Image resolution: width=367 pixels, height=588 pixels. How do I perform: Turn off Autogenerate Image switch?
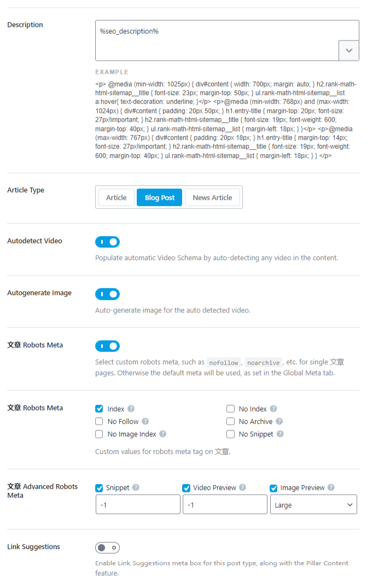point(107,294)
